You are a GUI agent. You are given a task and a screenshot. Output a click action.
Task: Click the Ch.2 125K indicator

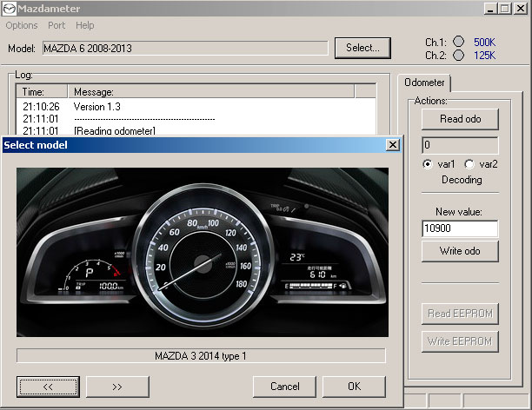coord(459,56)
